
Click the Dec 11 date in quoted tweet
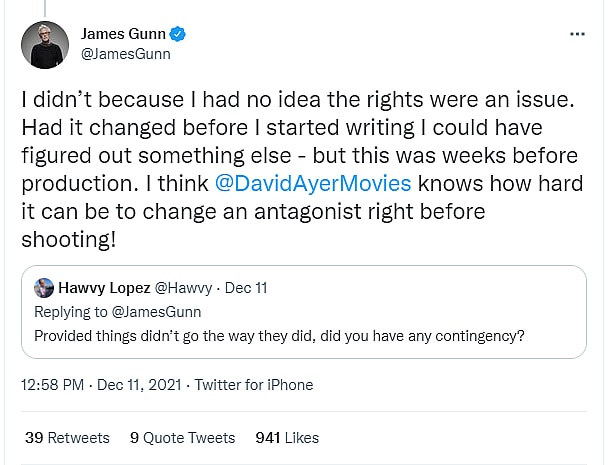(244, 288)
